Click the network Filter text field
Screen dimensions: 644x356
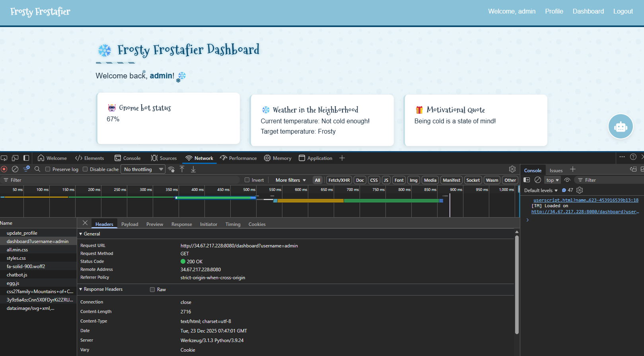[119, 180]
